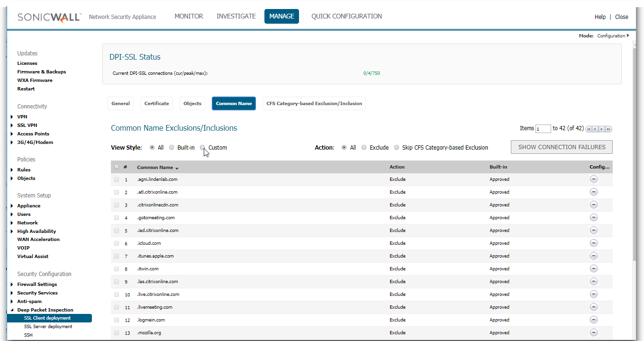The height and width of the screenshot is (348, 644).
Task: Click the Built-in column header
Action: (x=498, y=167)
